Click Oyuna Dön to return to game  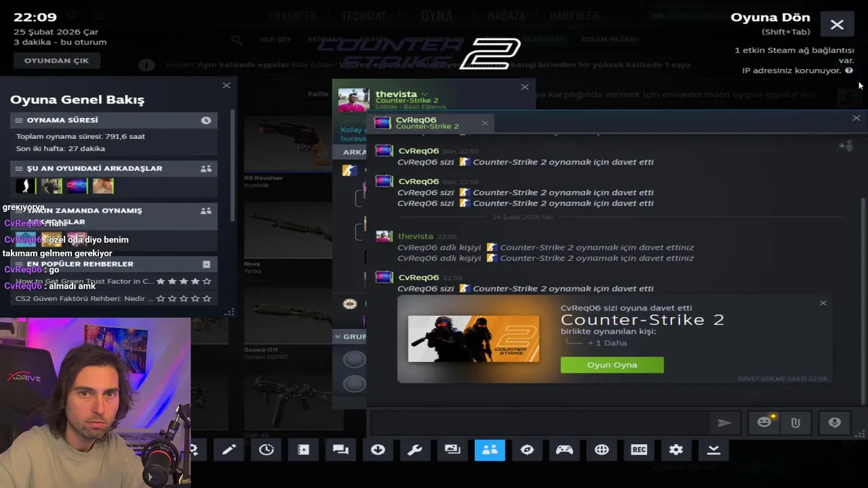[770, 18]
